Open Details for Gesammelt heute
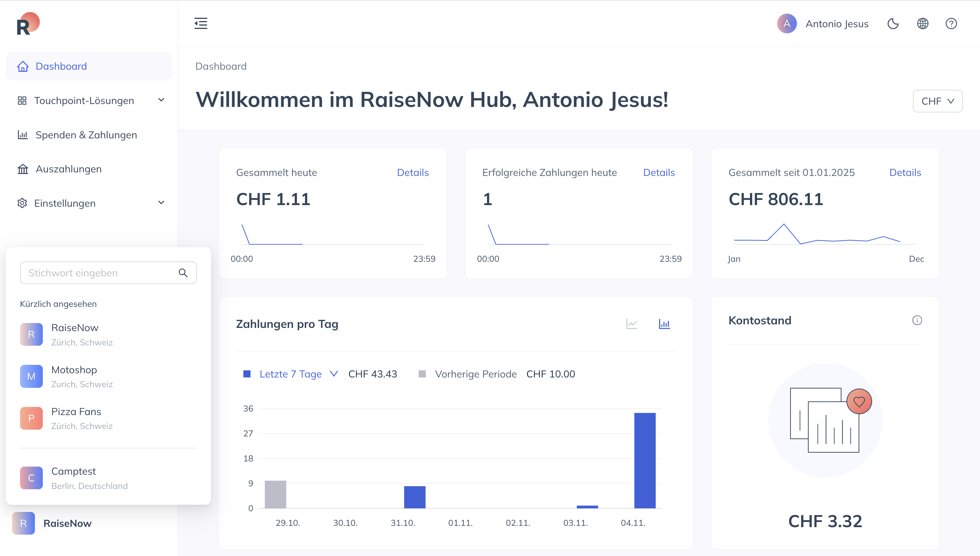This screenshot has height=556, width=980. (x=413, y=173)
